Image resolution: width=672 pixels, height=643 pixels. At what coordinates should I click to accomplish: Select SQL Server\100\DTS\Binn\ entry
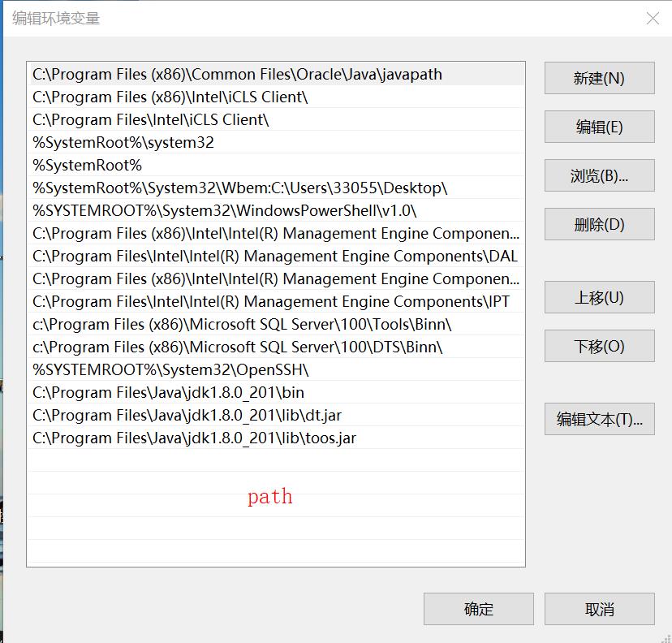click(276, 347)
